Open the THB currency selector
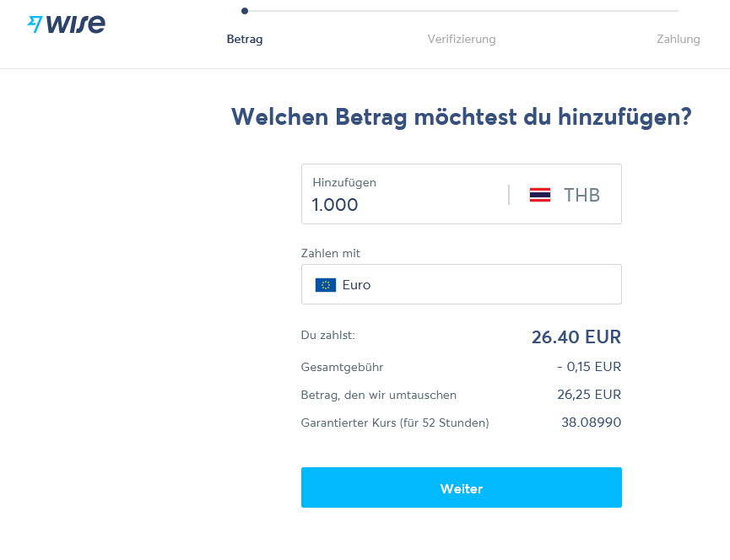This screenshot has width=730, height=560. pos(565,194)
